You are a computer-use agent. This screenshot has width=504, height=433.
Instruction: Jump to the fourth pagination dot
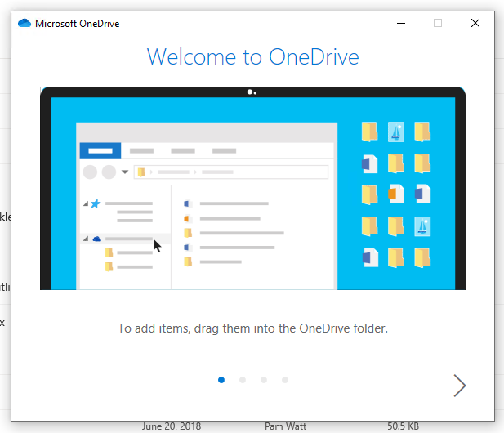[x=285, y=380]
